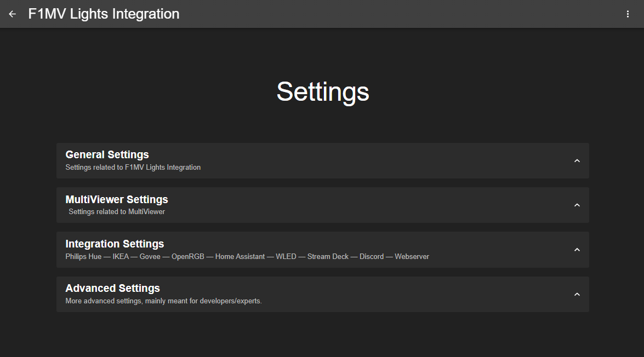Select the Webserver integration
644x357 pixels.
412,256
